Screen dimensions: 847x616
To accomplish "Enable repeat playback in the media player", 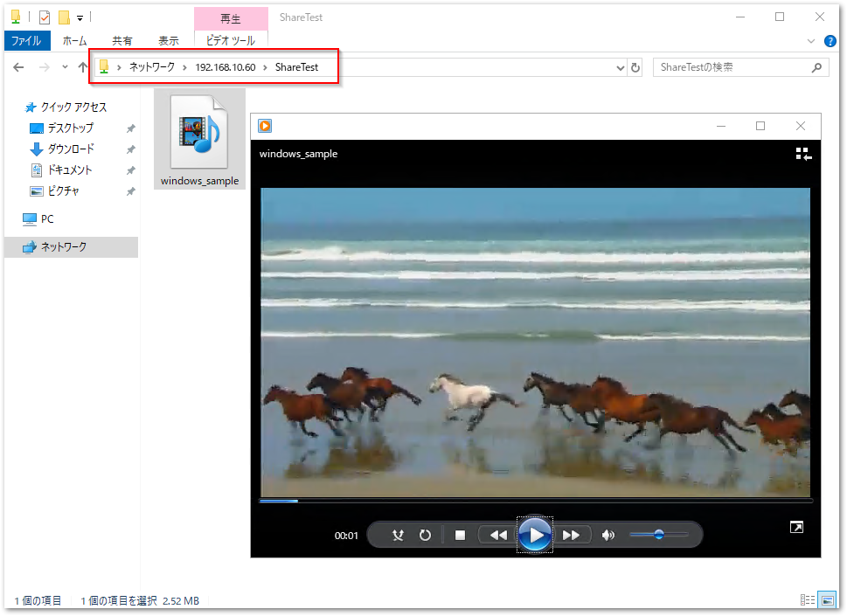I will (x=425, y=535).
